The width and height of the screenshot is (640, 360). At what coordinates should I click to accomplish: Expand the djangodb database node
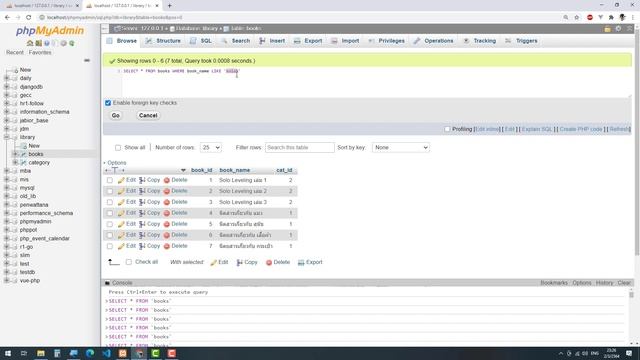7,87
